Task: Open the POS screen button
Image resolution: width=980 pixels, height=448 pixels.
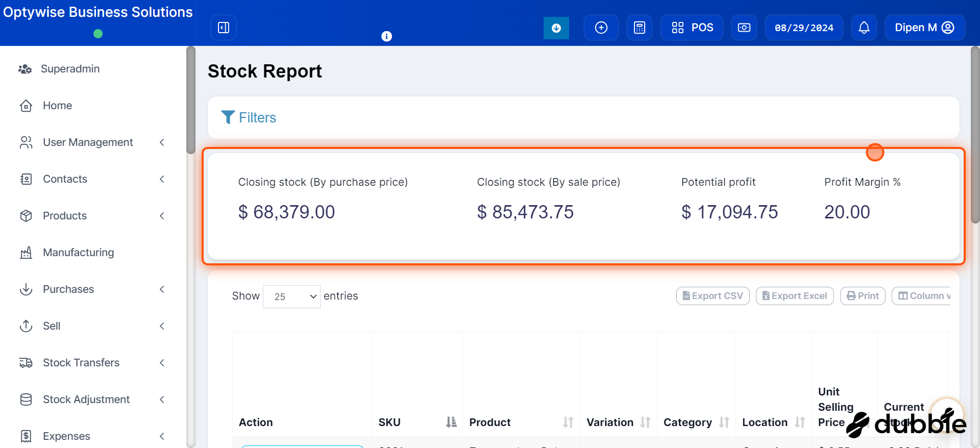Action: pyautogui.click(x=692, y=28)
